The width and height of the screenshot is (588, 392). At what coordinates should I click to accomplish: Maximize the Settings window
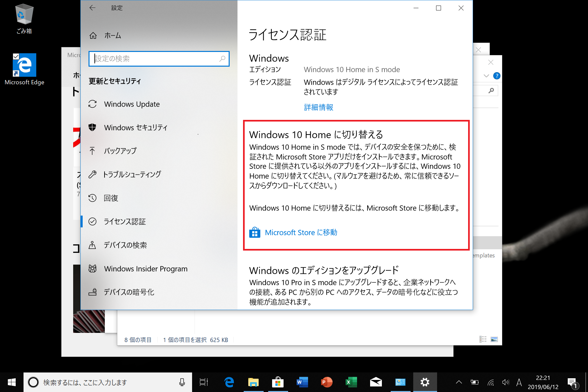pyautogui.click(x=438, y=8)
